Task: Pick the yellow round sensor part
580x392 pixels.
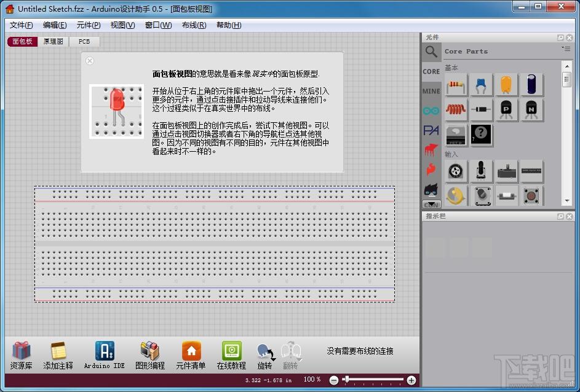Action: tap(456, 196)
